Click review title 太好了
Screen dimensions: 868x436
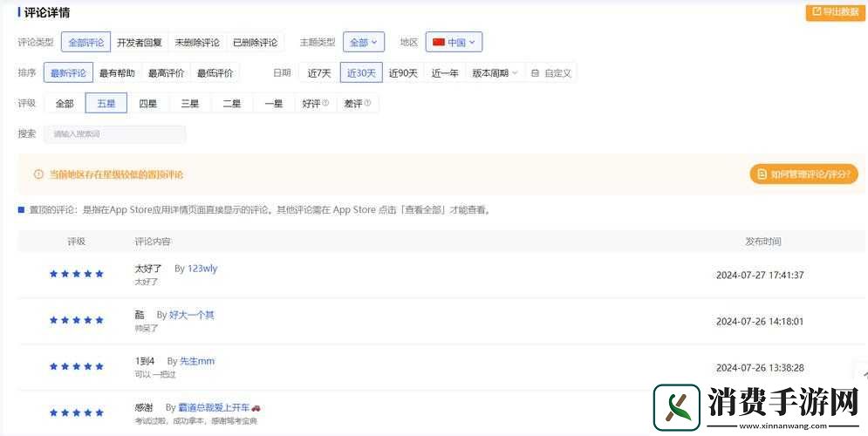tap(147, 269)
